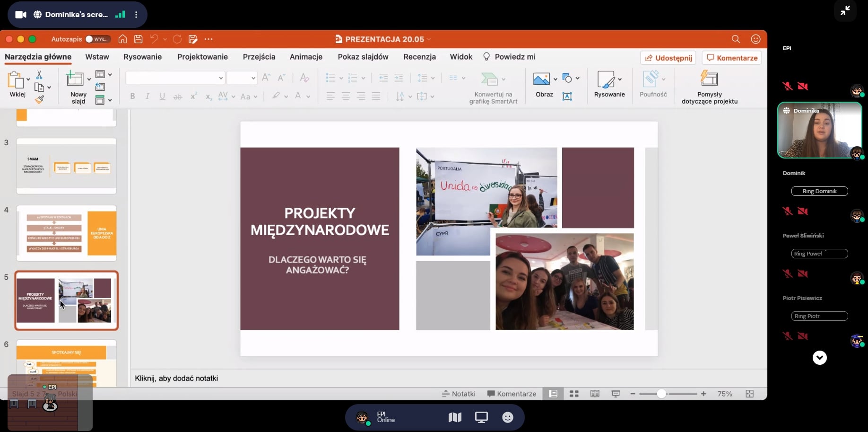
Task: Click the Italic I formatting icon
Action: [x=148, y=96]
